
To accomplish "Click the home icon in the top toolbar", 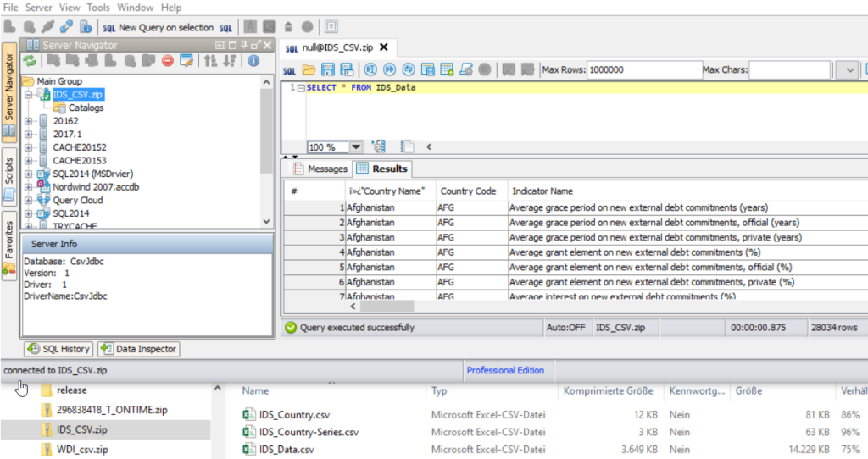I will pos(288,26).
